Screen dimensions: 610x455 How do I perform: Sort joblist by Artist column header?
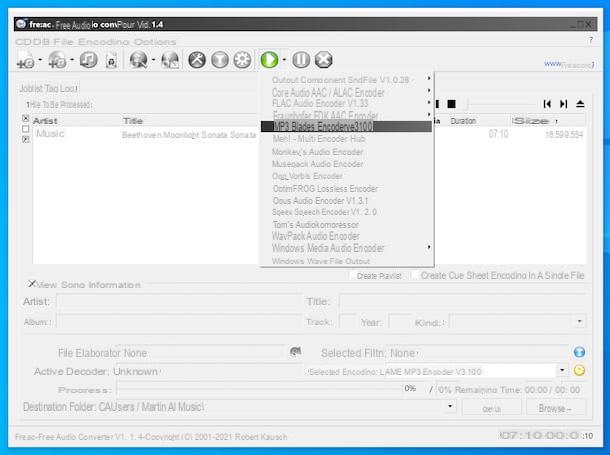77,121
